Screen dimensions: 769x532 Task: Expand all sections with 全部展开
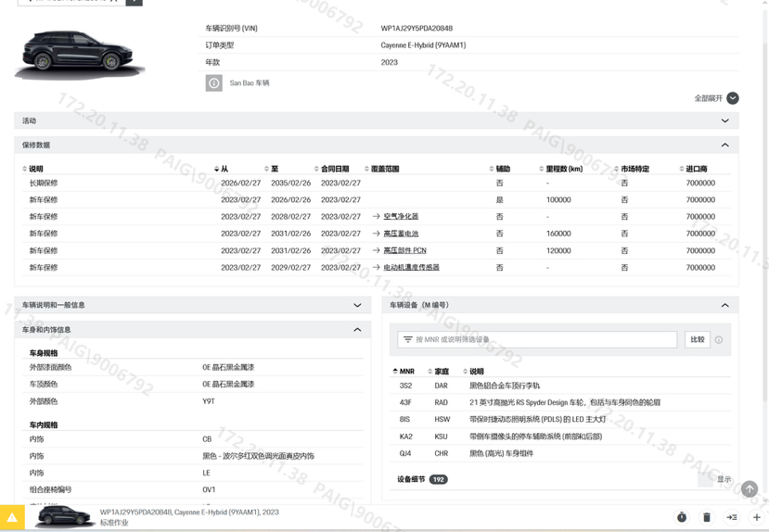[716, 98]
